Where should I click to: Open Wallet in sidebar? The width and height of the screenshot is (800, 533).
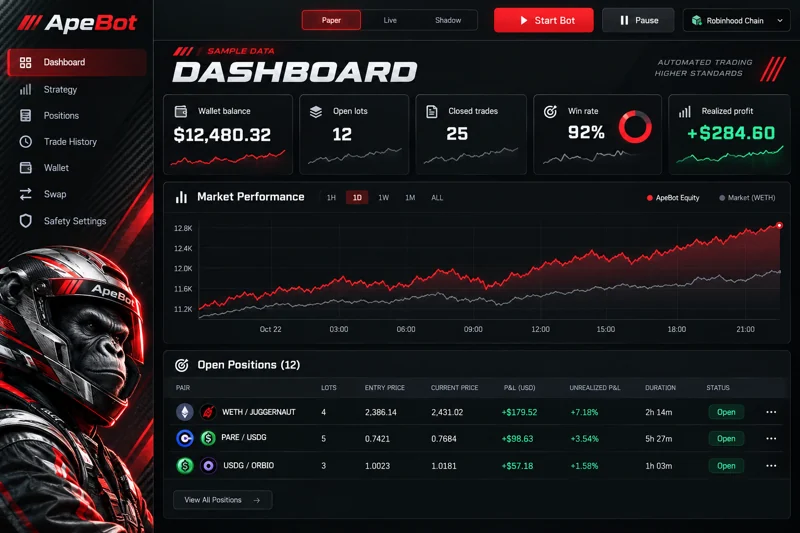(56, 167)
